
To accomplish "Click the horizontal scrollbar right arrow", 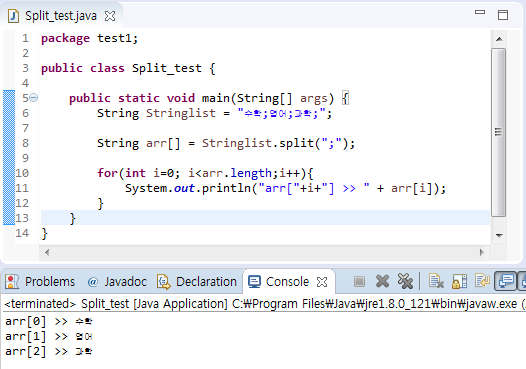I will pyautogui.click(x=482, y=252).
